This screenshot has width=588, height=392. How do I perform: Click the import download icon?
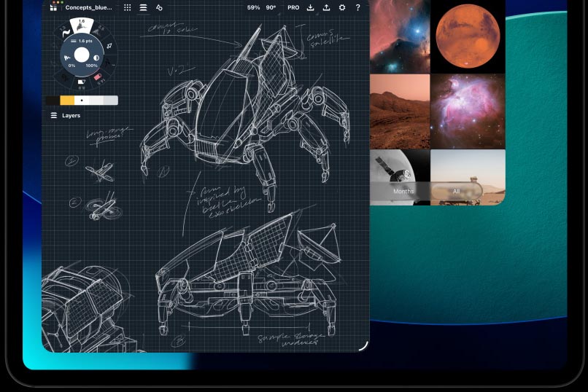[x=311, y=7]
